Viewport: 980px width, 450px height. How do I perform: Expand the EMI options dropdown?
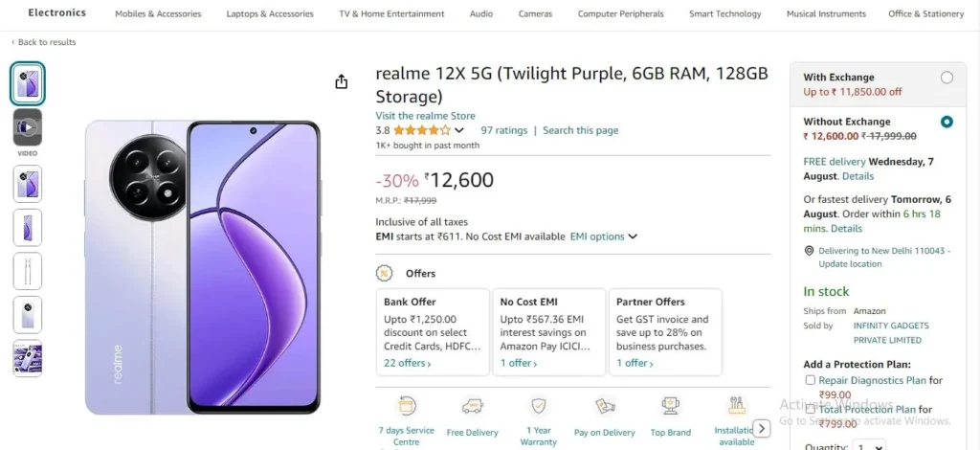(x=603, y=236)
